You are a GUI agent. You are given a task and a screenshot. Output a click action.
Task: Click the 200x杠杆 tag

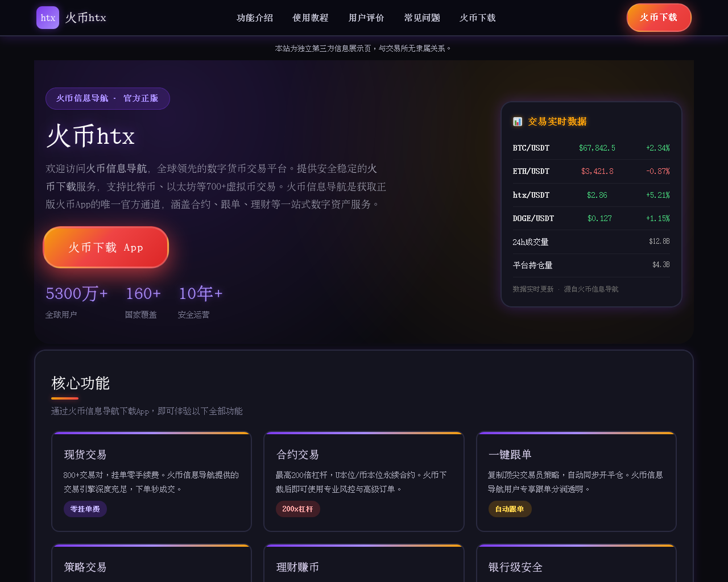pos(298,509)
